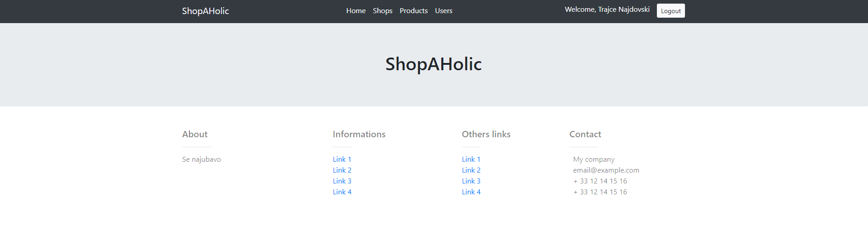Click the large ShopAHolic hero heading
The width and height of the screenshot is (868, 246).
(x=433, y=64)
